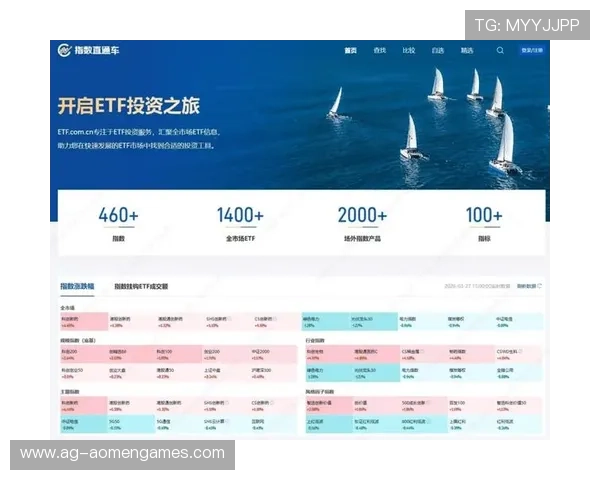The width and height of the screenshot is (600, 480).
Task: Click the 2000+ 场外指数产品 stat
Action: pyautogui.click(x=362, y=224)
